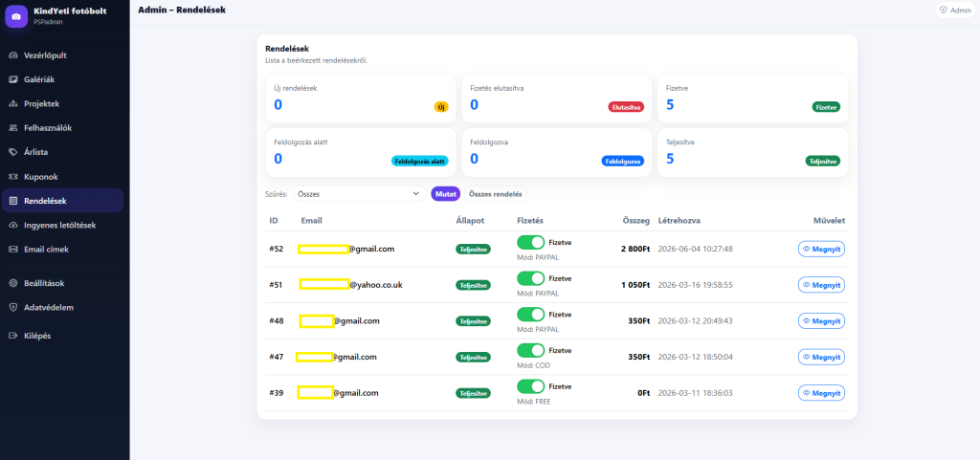
Task: Click the Létrehozva column header
Action: (679, 221)
